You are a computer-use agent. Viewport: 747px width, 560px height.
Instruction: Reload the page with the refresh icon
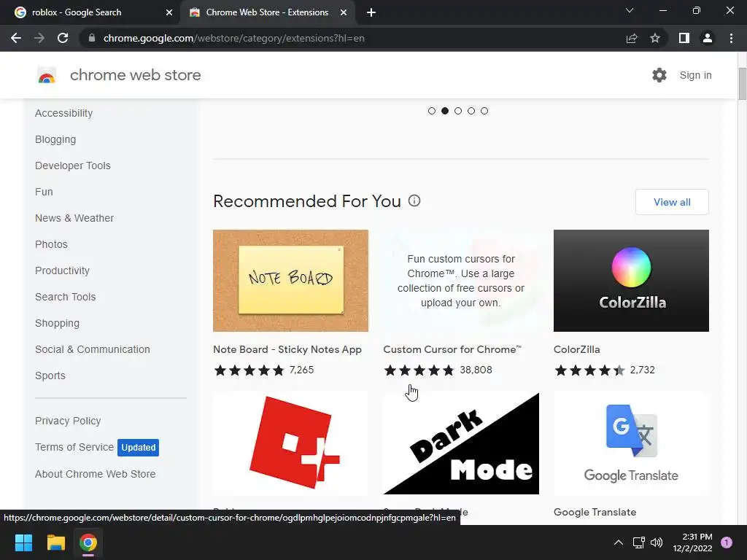63,38
